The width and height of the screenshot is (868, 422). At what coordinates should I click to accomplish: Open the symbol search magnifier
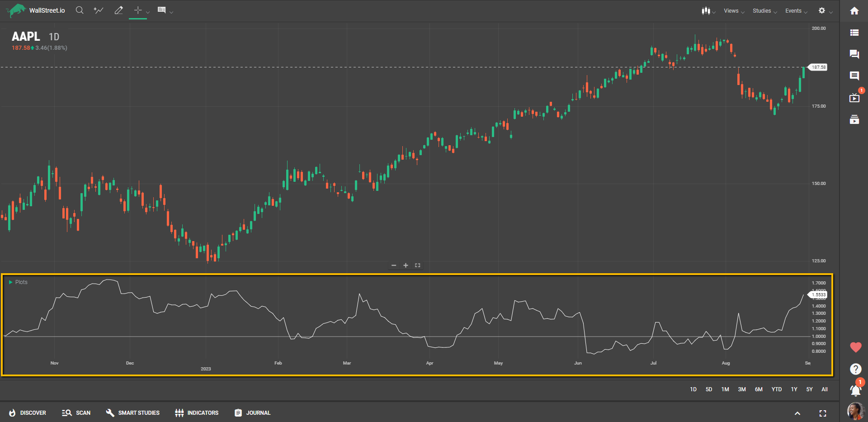click(x=80, y=10)
